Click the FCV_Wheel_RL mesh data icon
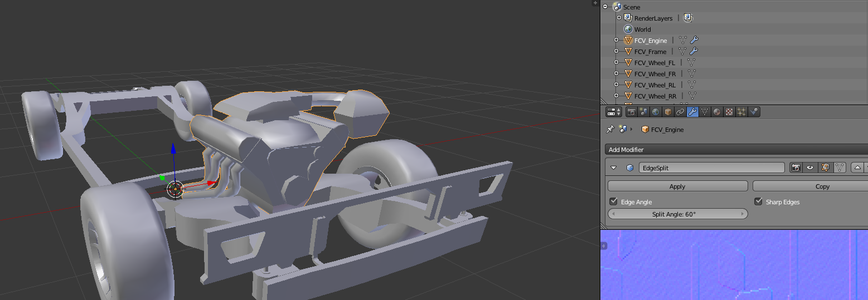This screenshot has height=300, width=868. tap(691, 85)
